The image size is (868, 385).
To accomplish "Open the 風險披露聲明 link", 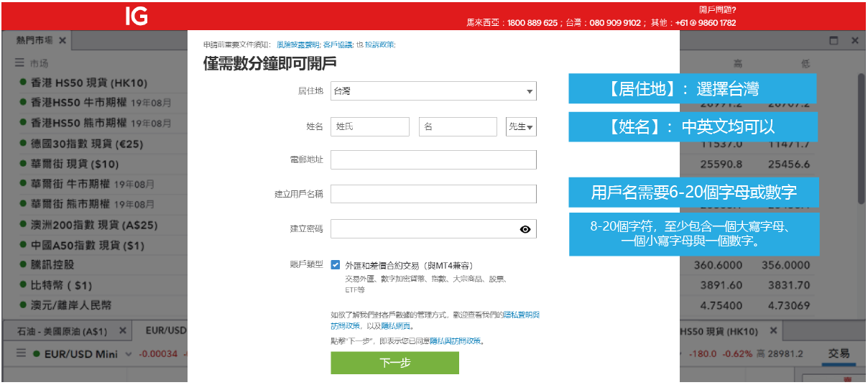I will tap(298, 45).
